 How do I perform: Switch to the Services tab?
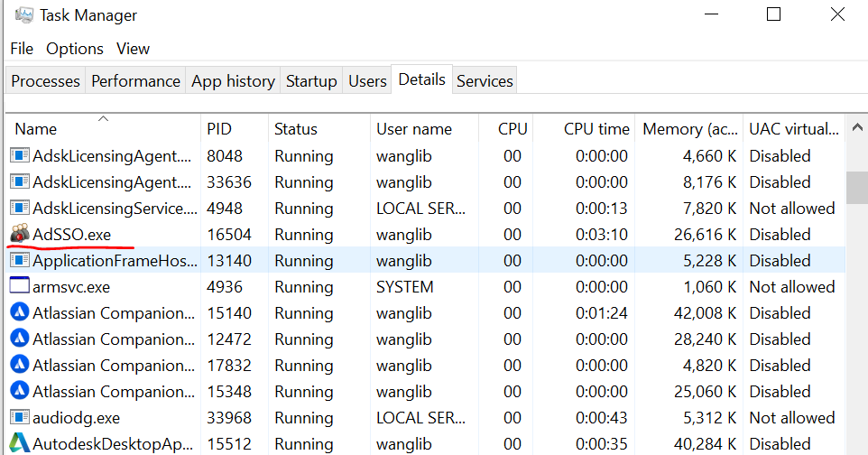pyautogui.click(x=485, y=81)
